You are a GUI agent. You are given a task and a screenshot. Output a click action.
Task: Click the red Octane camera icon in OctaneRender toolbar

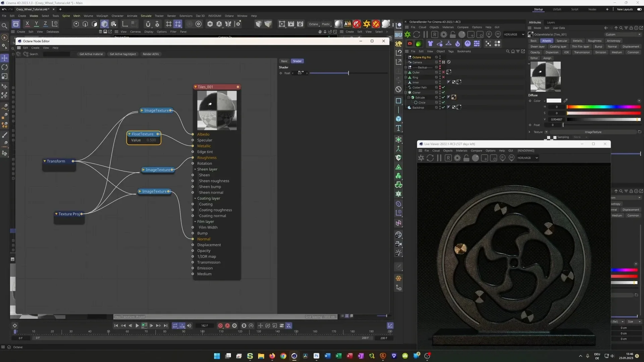(x=410, y=43)
